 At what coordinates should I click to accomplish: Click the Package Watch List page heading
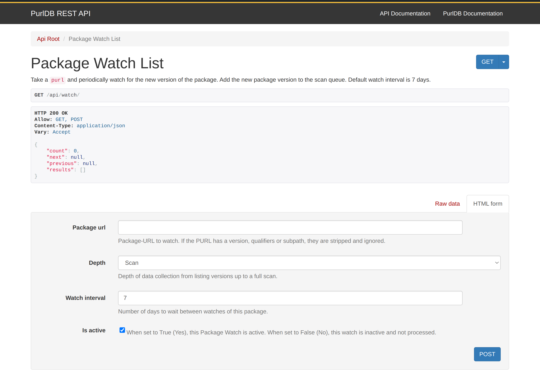tap(97, 63)
